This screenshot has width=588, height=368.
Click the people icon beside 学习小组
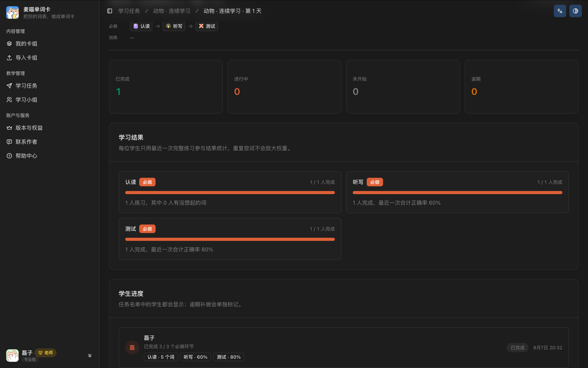point(9,100)
